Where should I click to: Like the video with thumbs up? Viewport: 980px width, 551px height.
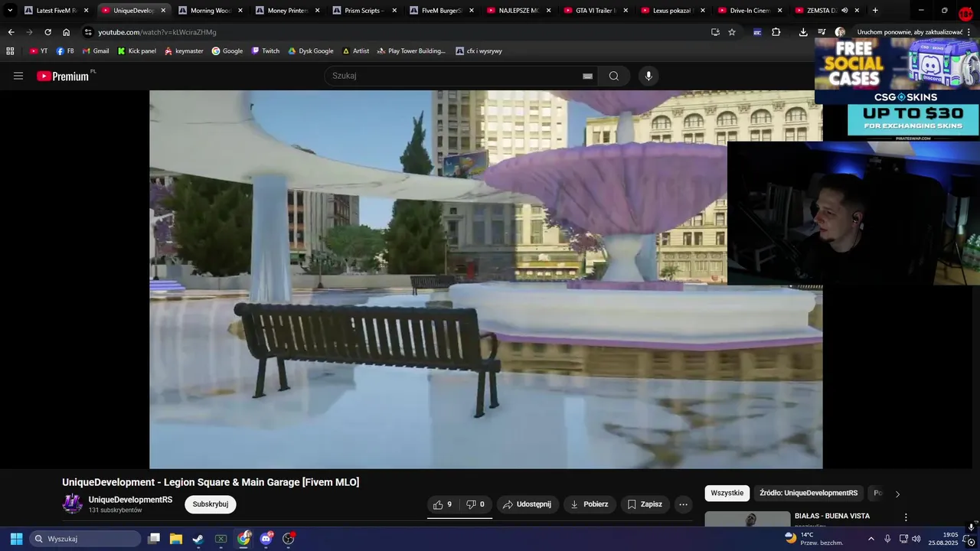[x=443, y=504]
